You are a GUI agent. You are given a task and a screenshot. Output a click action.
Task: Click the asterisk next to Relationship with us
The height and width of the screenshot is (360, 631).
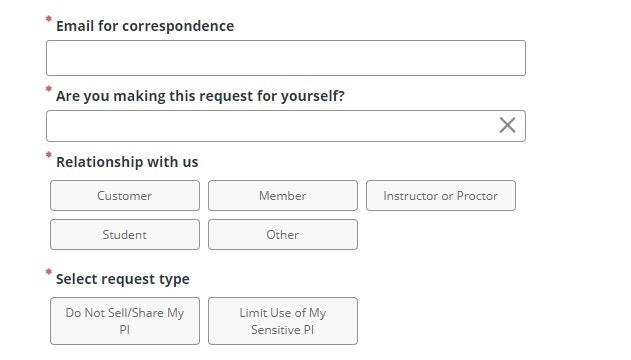click(49, 155)
